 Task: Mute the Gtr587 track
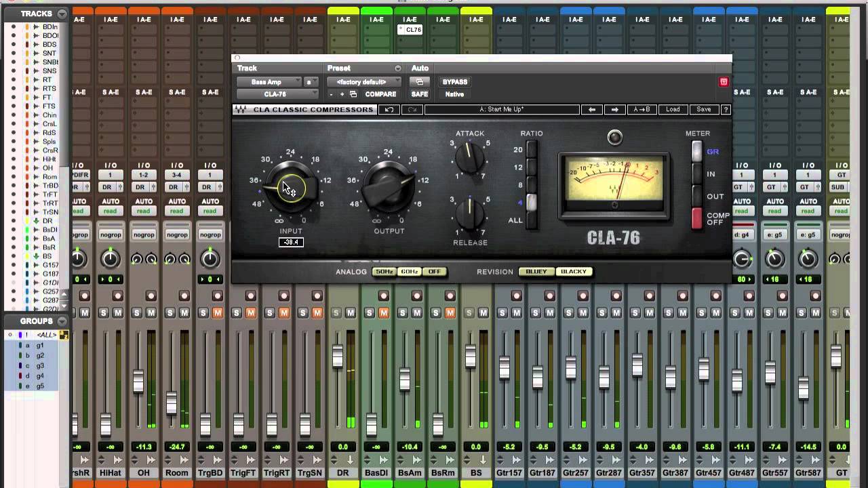click(816, 312)
